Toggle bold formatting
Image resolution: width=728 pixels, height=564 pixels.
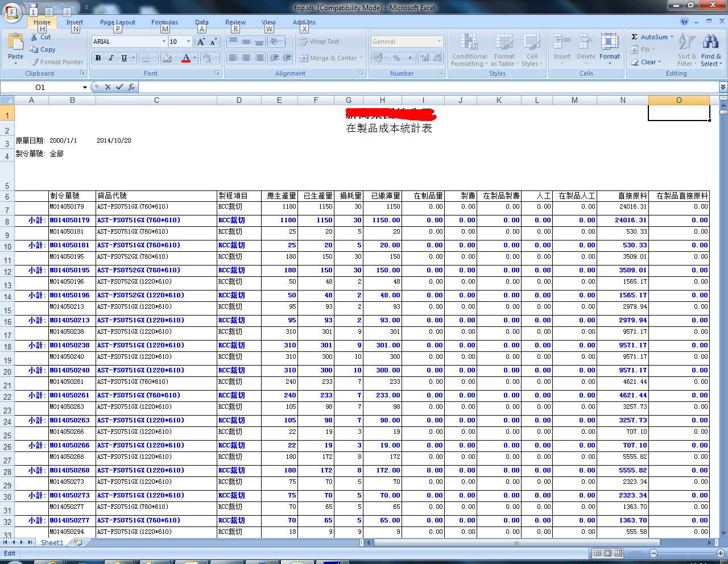(98, 58)
